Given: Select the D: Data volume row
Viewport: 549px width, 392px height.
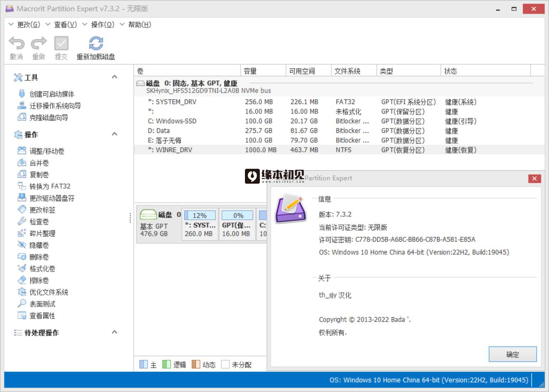Looking at the screenshot, I should [x=339, y=131].
